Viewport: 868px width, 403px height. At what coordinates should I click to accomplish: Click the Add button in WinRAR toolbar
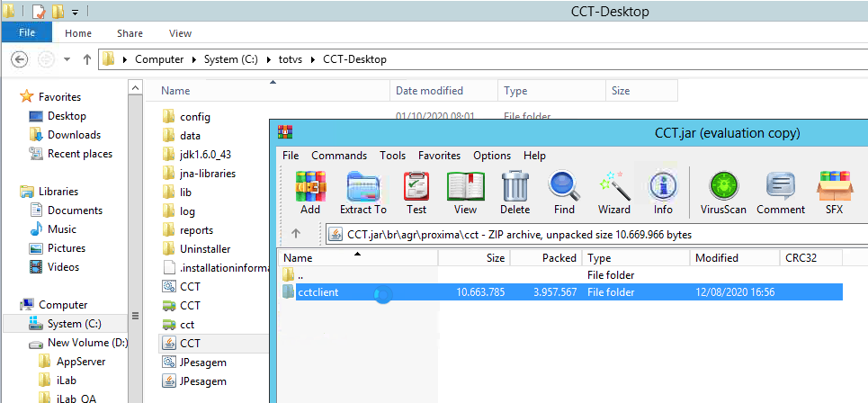(310, 193)
